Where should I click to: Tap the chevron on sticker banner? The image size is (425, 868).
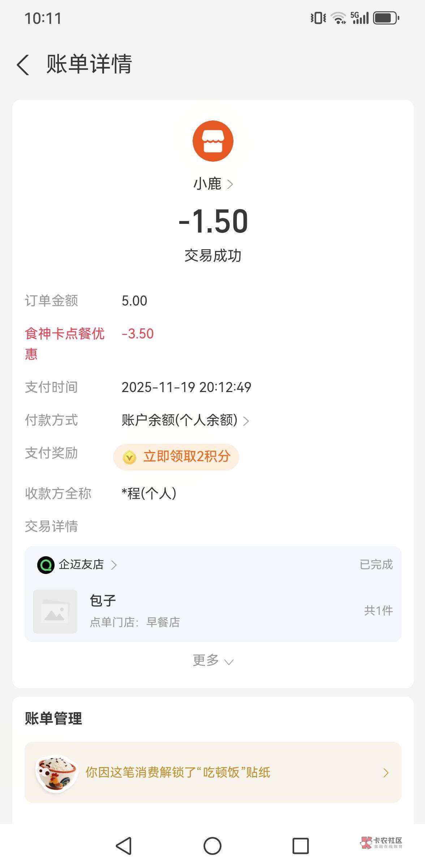[x=386, y=773]
